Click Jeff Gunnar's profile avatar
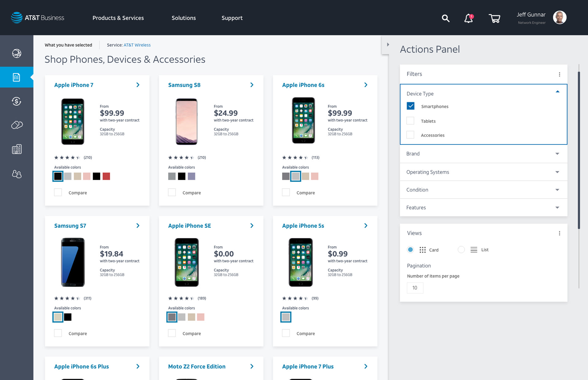 tap(560, 17)
